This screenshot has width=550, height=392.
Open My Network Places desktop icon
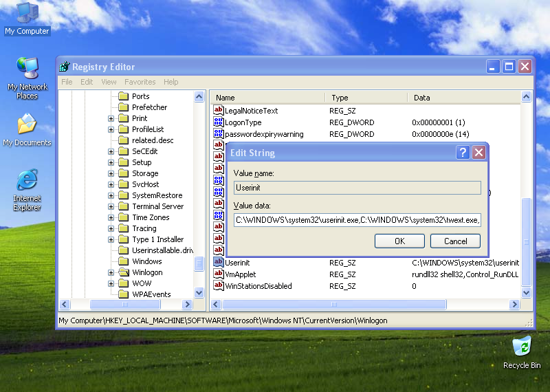(x=27, y=78)
